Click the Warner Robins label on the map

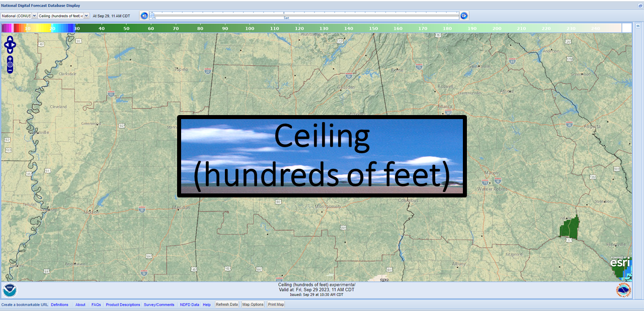(492, 189)
